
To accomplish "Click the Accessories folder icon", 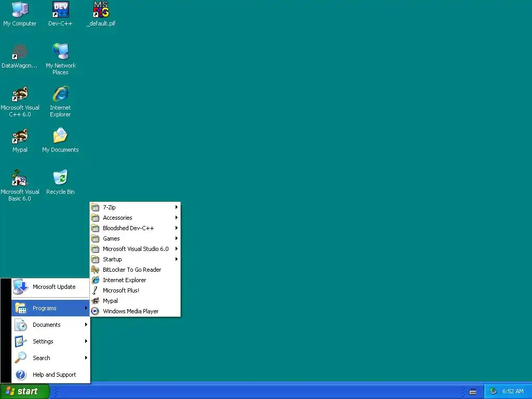I will click(96, 218).
